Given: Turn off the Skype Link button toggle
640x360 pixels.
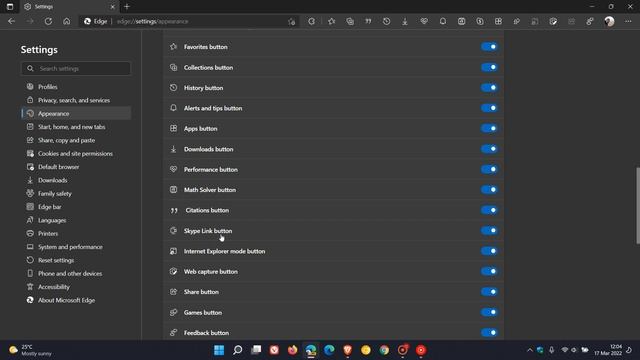Looking at the screenshot, I should 489,230.
